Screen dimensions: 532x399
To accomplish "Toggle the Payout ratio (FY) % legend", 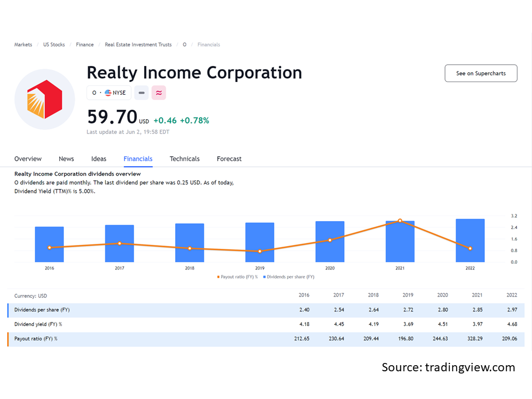I will click(237, 277).
